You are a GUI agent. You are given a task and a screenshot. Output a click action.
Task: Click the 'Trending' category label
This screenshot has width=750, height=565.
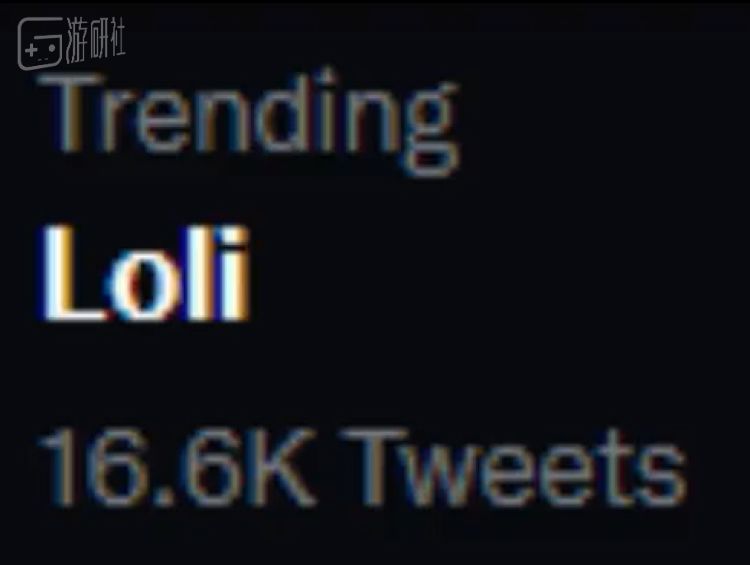point(248,122)
